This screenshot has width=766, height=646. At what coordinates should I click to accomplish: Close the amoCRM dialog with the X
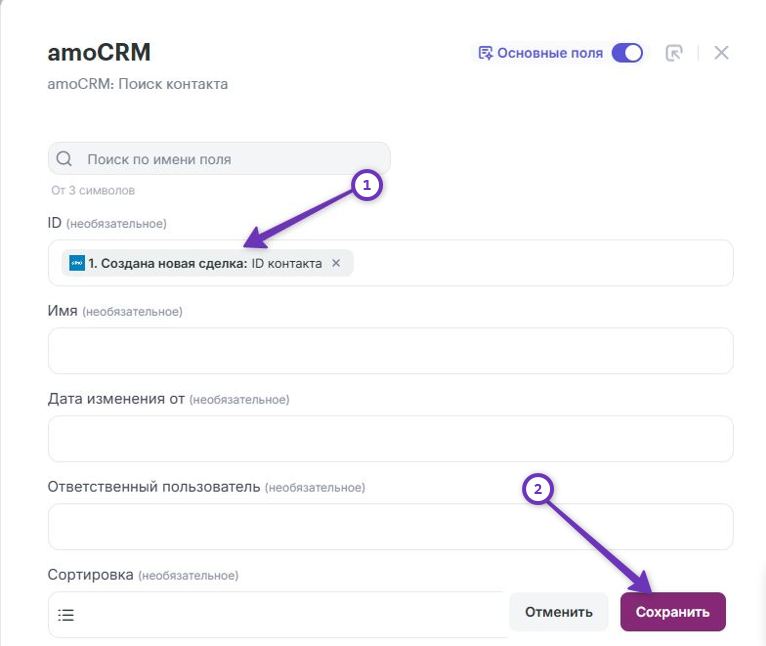pos(721,53)
